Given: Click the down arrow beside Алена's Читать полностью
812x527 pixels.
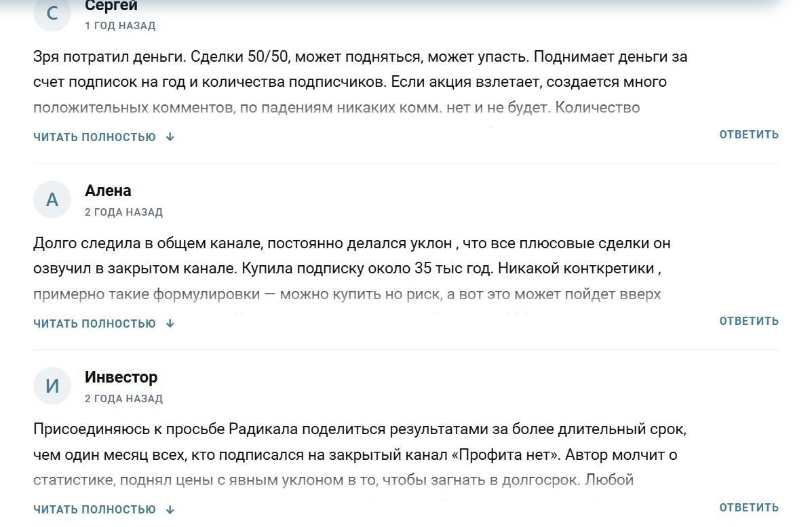Looking at the screenshot, I should pos(169,323).
